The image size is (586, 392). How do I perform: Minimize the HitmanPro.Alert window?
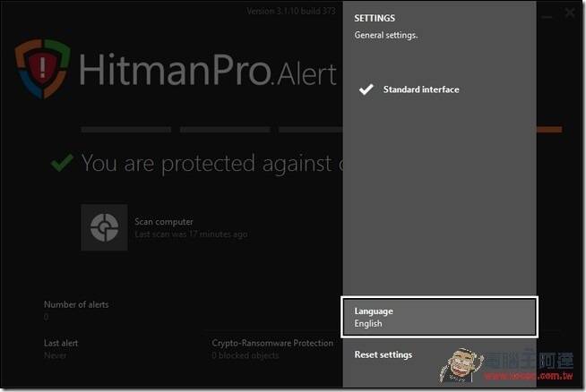[x=547, y=17]
